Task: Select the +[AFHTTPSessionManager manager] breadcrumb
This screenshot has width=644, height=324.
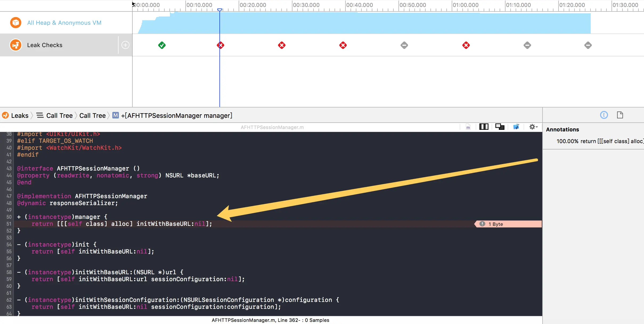Action: pos(176,115)
